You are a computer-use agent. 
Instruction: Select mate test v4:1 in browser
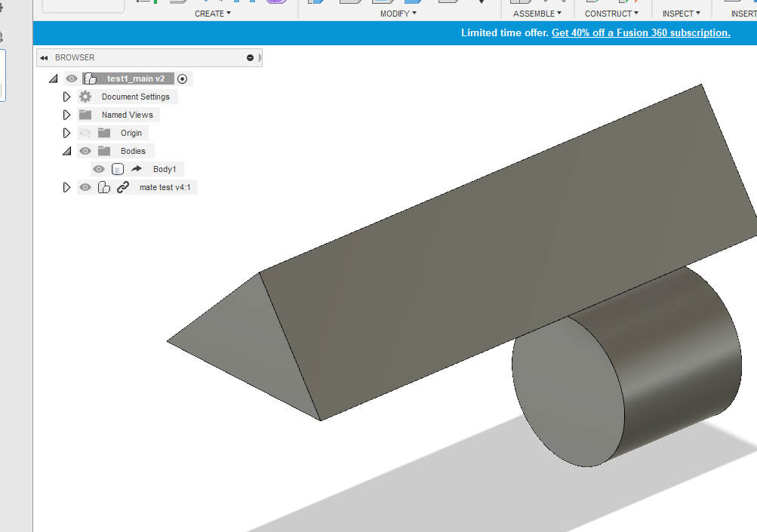pos(165,187)
